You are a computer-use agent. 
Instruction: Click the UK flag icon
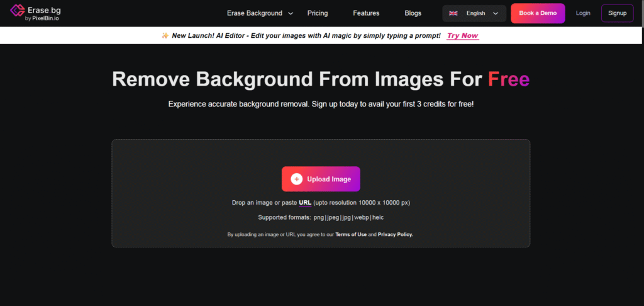pyautogui.click(x=453, y=13)
